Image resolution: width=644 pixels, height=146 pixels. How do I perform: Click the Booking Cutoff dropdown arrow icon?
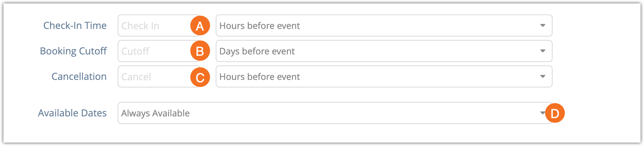point(543,51)
